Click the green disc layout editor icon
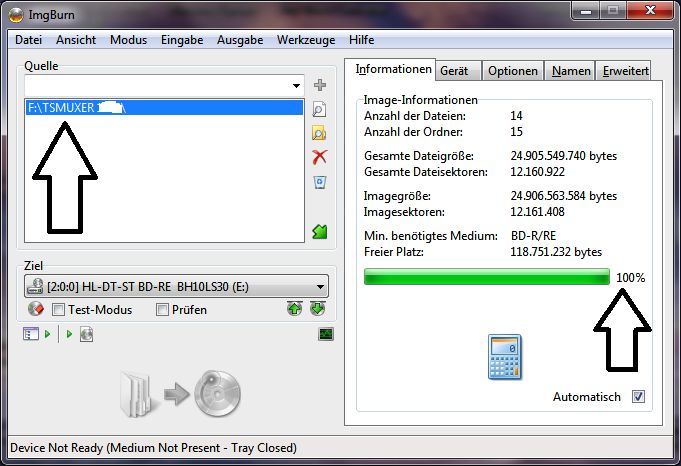681x466 pixels. point(320,231)
